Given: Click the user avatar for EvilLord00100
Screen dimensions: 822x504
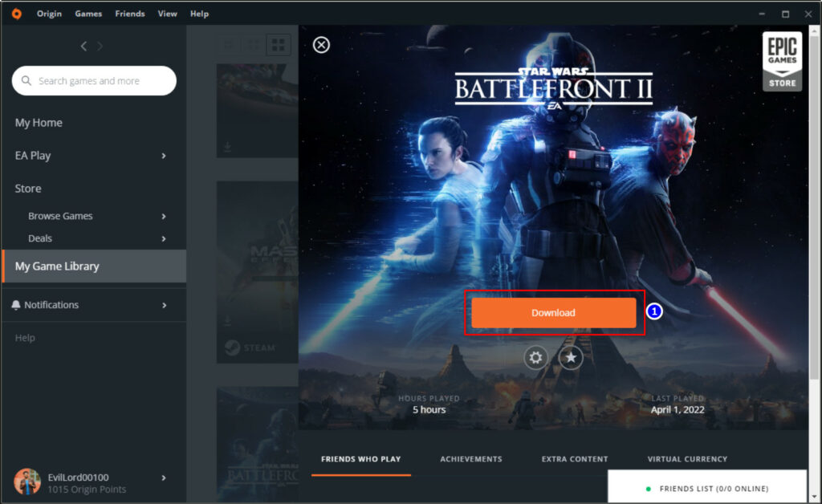Looking at the screenshot, I should coord(27,482).
